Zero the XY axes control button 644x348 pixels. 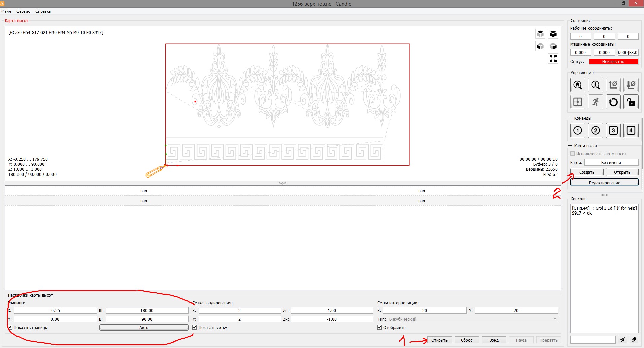(613, 85)
